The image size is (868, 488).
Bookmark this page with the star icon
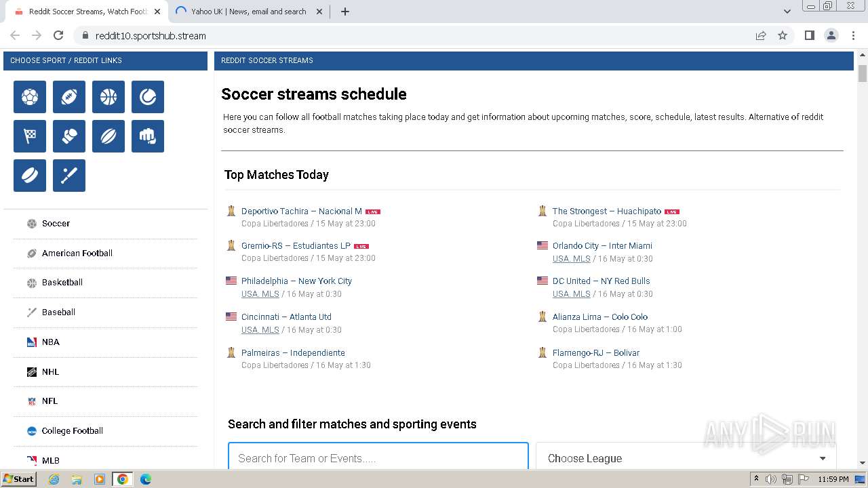pyautogui.click(x=783, y=35)
